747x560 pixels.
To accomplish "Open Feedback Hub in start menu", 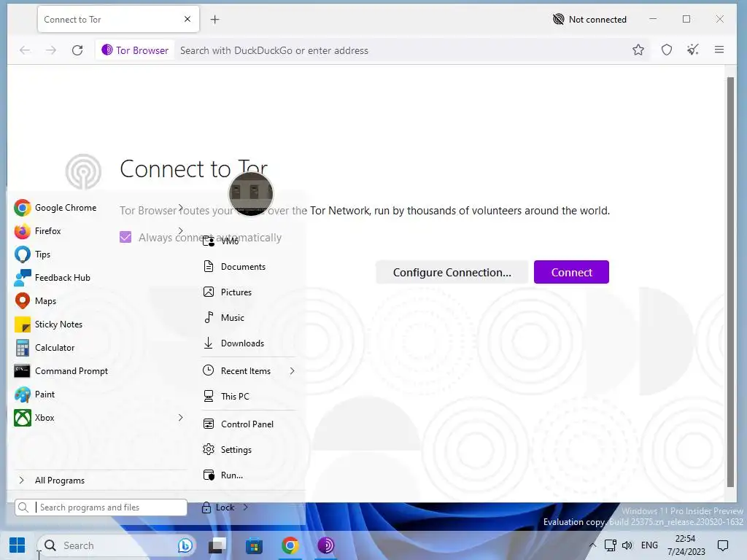I will point(53,278).
